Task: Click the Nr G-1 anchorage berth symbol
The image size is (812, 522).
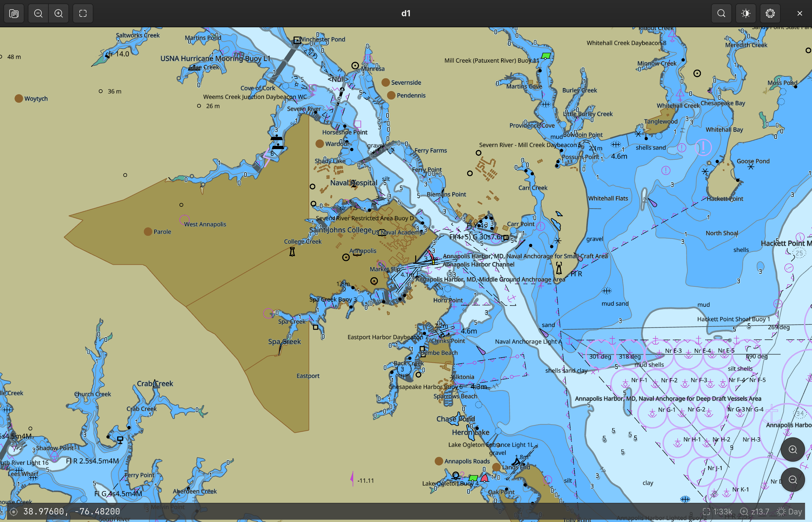Action: tap(652, 414)
